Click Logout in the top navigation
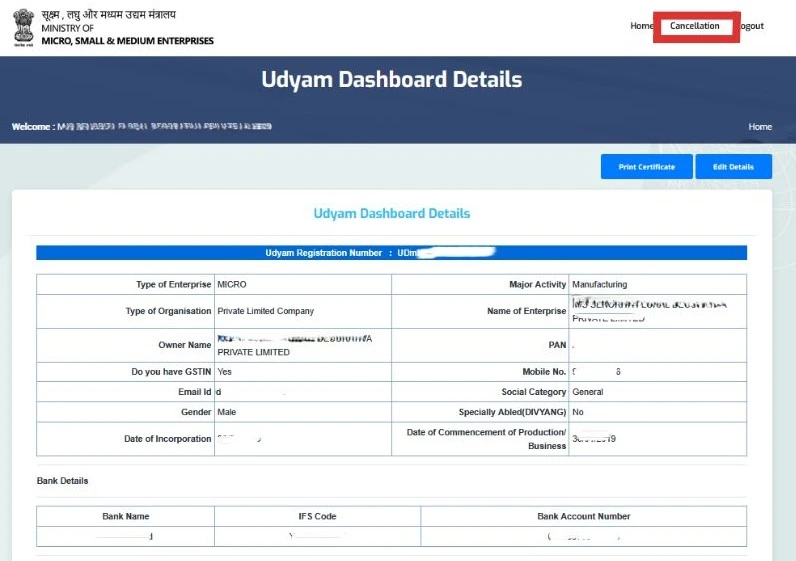This screenshot has height=561, width=796. [x=751, y=26]
